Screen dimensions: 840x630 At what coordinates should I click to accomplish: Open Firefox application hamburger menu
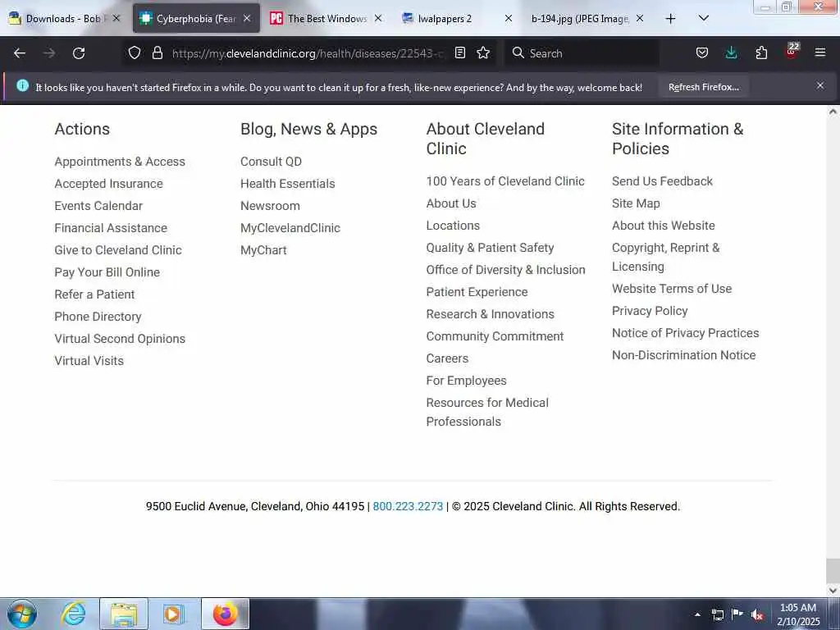(x=819, y=52)
